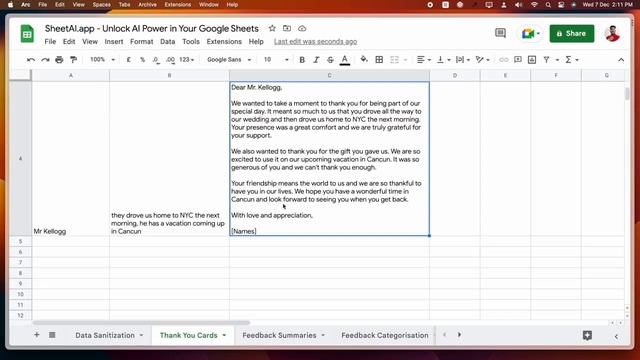Star this document
Image resolution: width=640 pixels, height=360 pixels.
[272, 28]
